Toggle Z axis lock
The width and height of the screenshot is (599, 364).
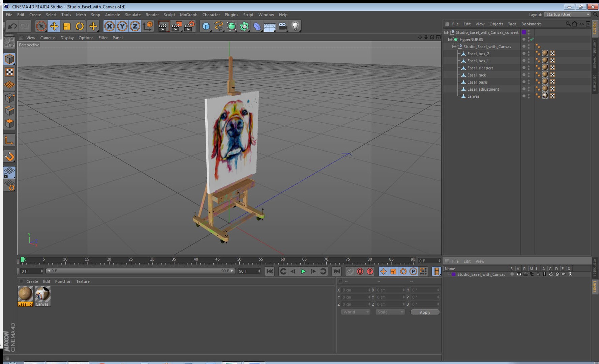click(135, 26)
